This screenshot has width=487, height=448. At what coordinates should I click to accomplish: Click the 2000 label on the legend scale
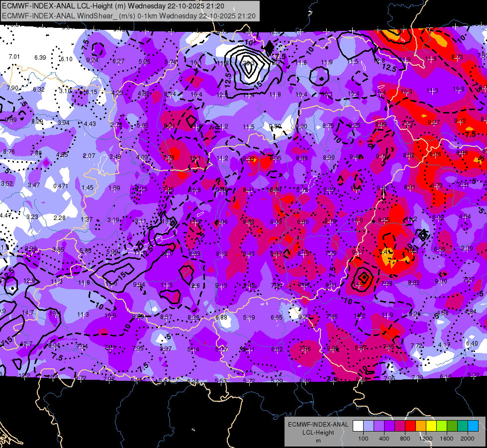click(468, 439)
